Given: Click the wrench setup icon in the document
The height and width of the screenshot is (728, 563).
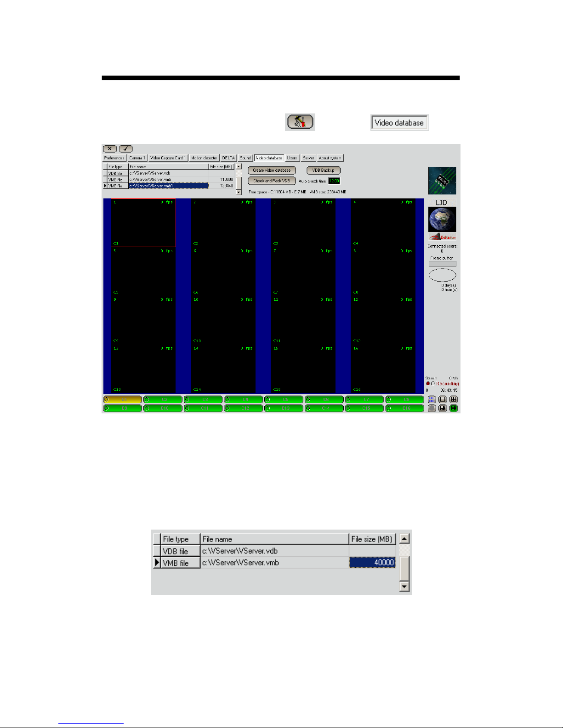Looking at the screenshot, I should coord(300,122).
